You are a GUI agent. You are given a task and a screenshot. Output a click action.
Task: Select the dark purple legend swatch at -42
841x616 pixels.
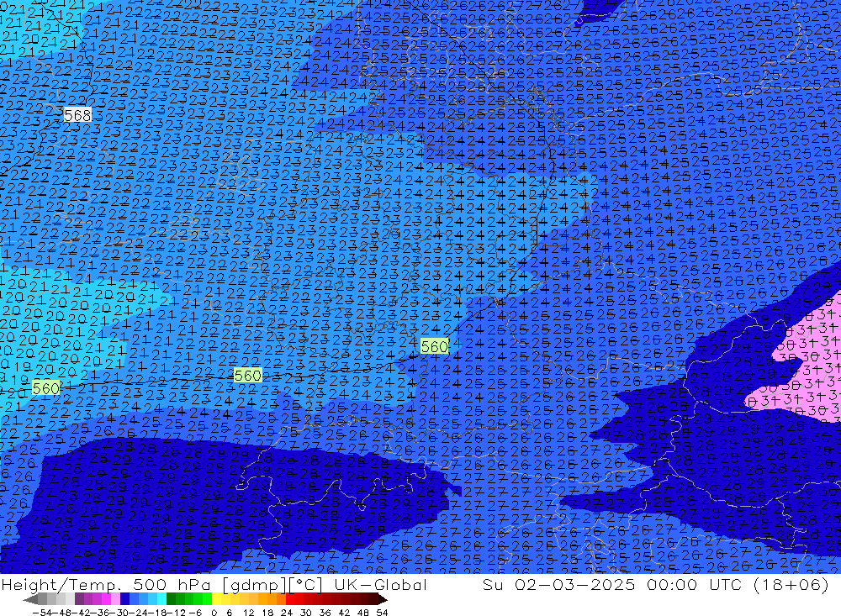click(x=79, y=599)
